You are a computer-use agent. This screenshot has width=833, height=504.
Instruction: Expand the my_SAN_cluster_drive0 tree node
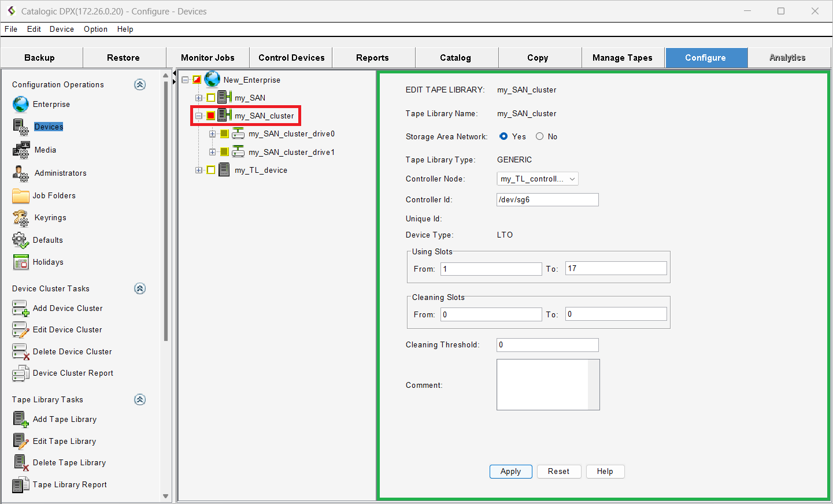[x=212, y=134]
